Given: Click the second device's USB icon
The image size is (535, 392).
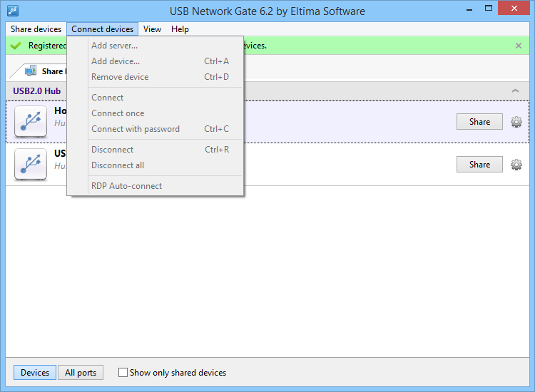Looking at the screenshot, I should (31, 165).
